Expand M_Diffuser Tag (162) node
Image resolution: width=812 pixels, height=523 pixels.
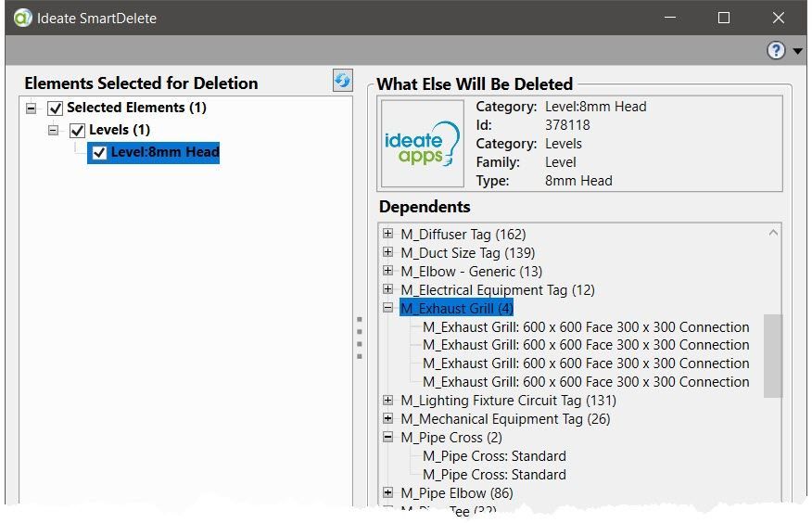click(387, 234)
